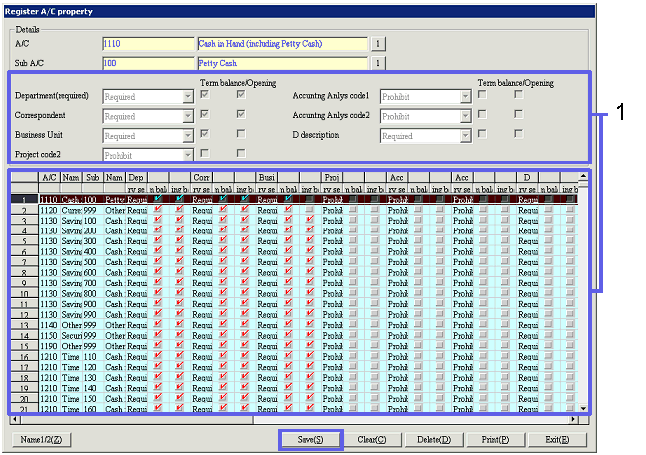Click the A/C column header

click(49, 178)
